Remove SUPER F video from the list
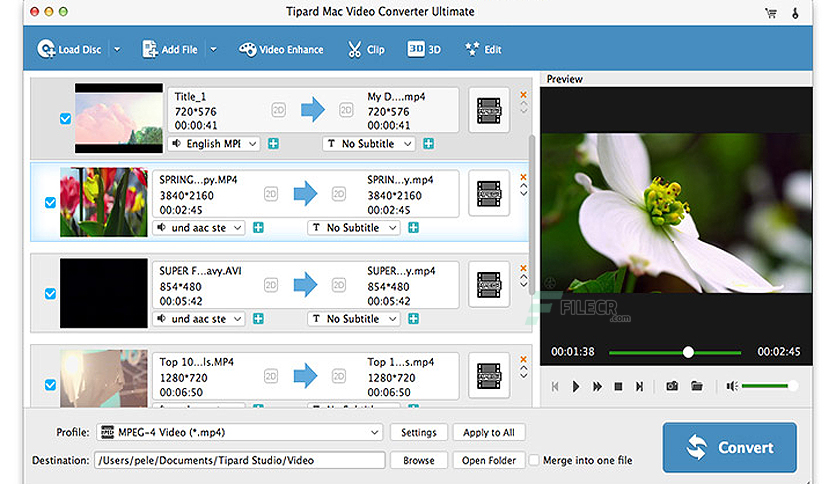Image resolution: width=836 pixels, height=484 pixels. 524,268
